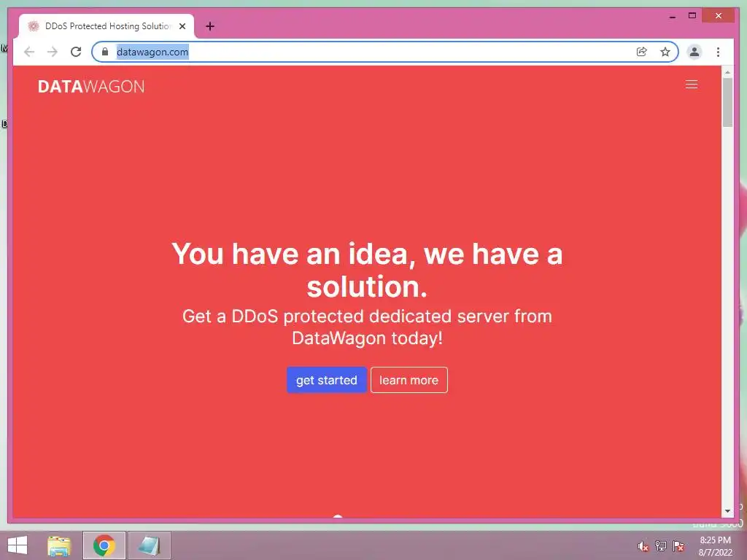Image resolution: width=747 pixels, height=560 pixels.
Task: Click the Chrome taskbar icon
Action: click(104, 545)
